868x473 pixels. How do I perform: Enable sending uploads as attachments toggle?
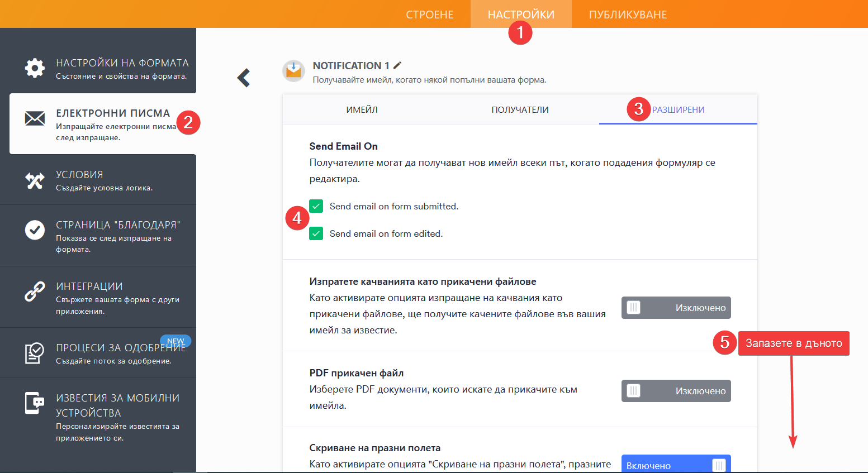click(x=676, y=308)
